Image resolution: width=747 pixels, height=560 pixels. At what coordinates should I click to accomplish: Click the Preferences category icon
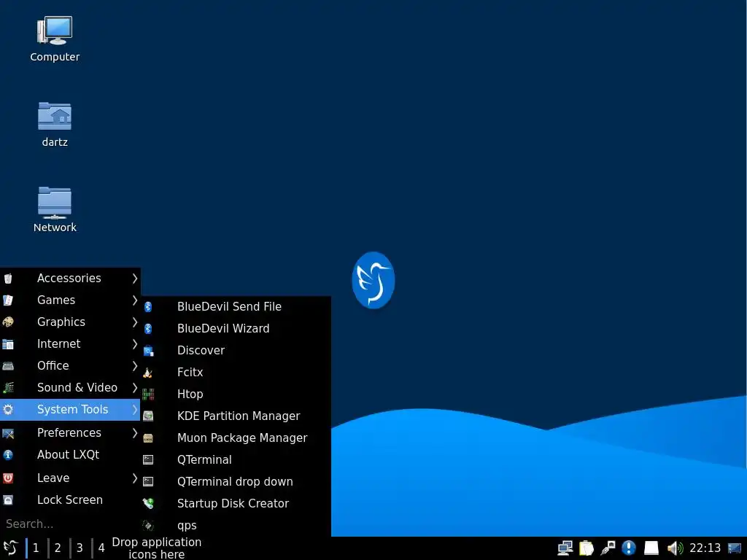[x=8, y=433]
